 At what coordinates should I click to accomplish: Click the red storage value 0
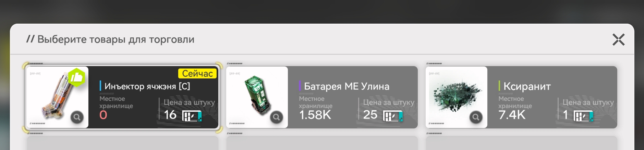[x=103, y=115]
